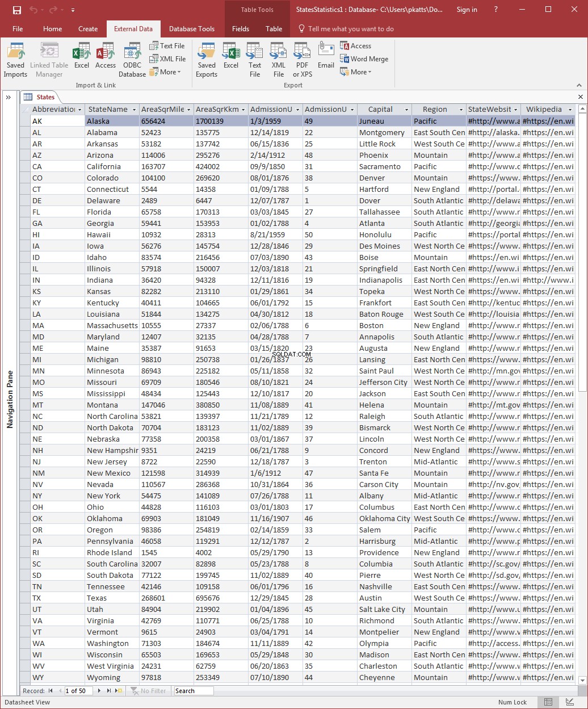
Task: Select the Montpelier capital cell
Action: click(384, 632)
